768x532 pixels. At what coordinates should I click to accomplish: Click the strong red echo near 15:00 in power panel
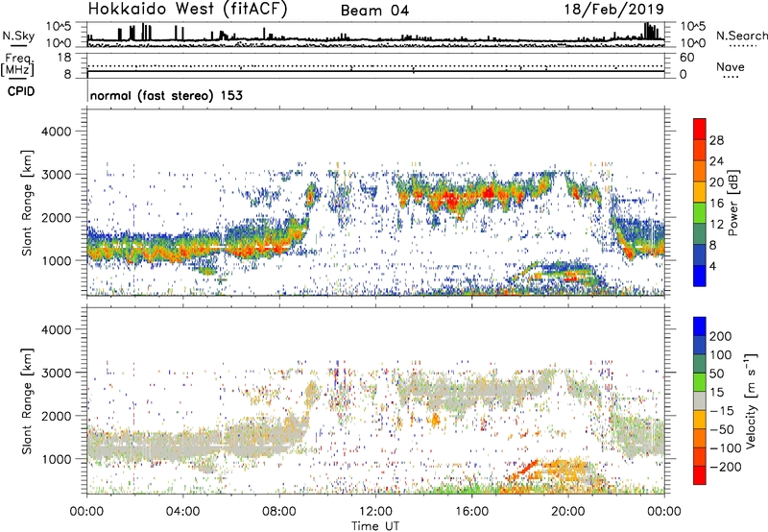(450, 201)
